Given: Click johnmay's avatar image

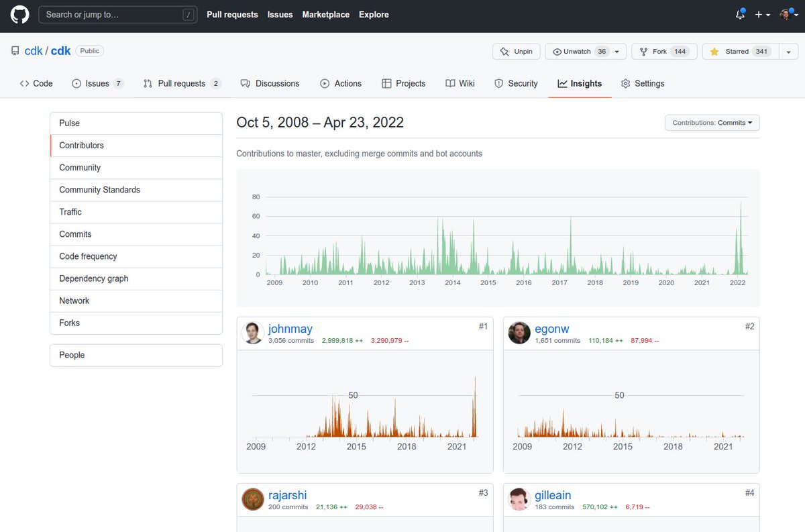Looking at the screenshot, I should point(253,333).
